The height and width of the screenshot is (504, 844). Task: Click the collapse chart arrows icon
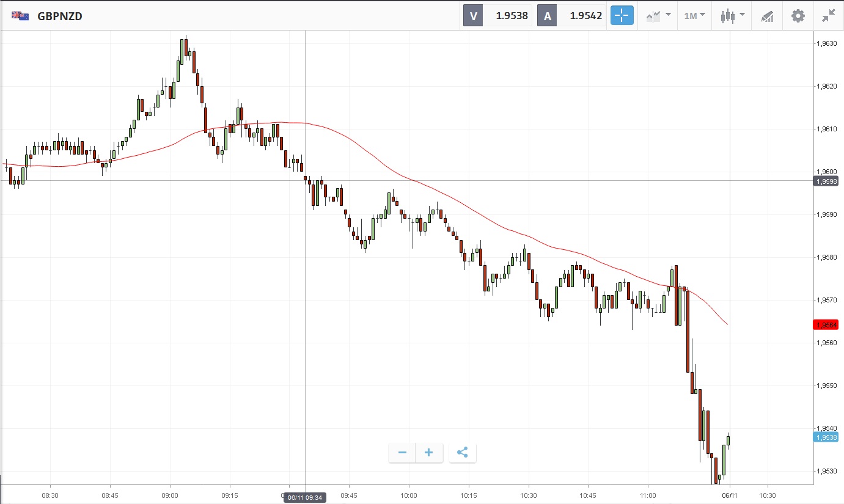pos(828,16)
